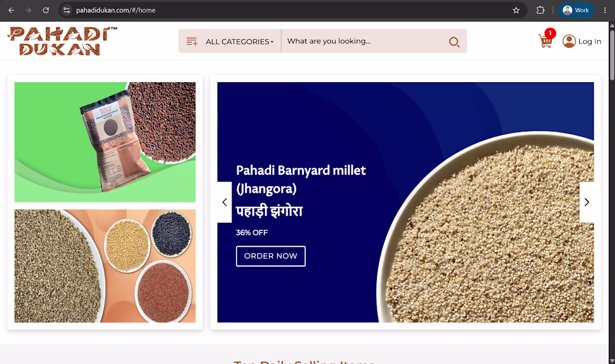Click the user account avatar icon
Screen dimensions: 615x364
pos(569,41)
